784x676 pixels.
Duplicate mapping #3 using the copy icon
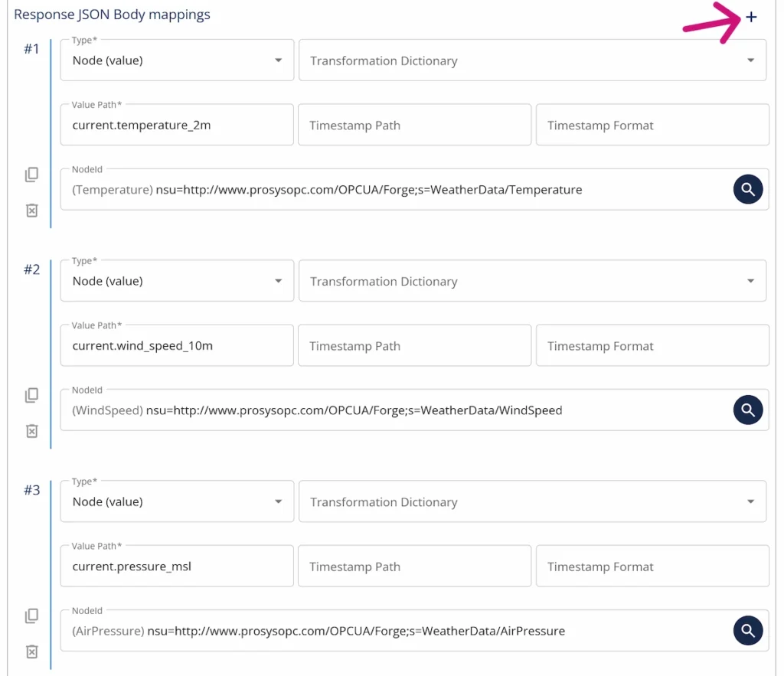31,616
